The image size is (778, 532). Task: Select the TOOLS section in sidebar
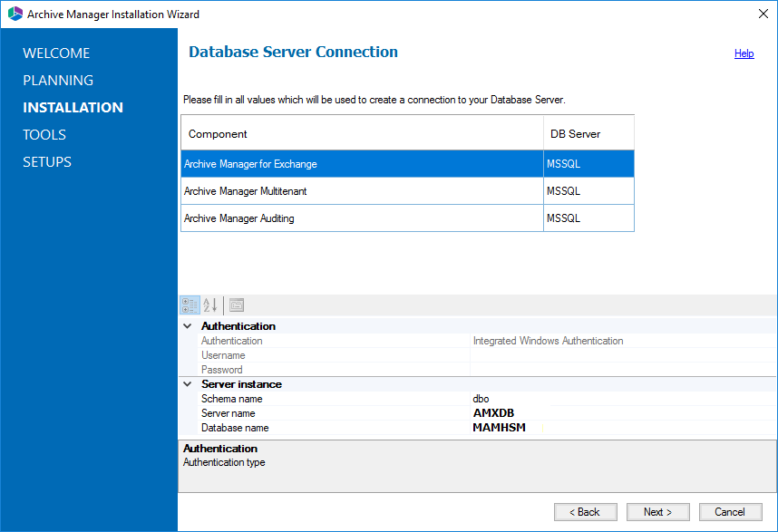point(44,134)
